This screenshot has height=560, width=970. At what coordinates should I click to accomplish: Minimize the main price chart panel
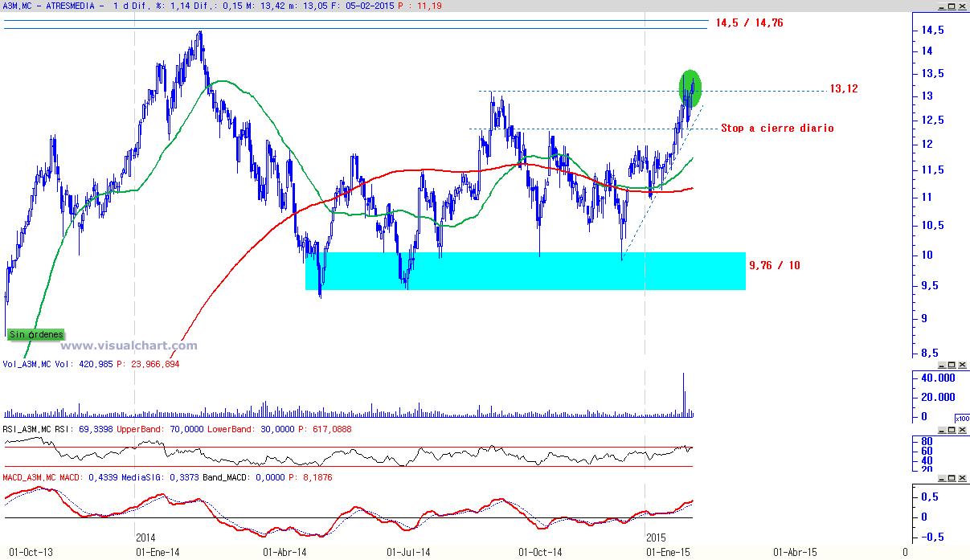pyautogui.click(x=941, y=5)
